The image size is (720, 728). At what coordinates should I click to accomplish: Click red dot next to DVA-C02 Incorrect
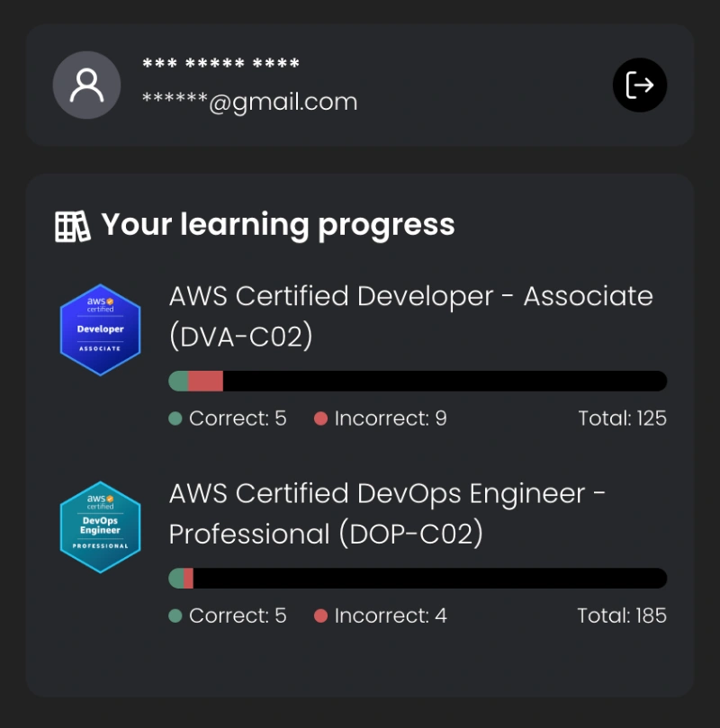click(320, 418)
